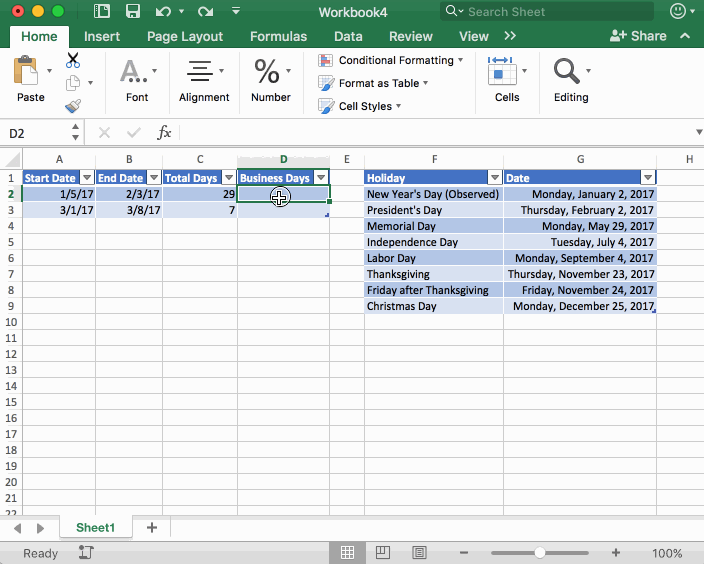The image size is (704, 564).
Task: Open the workbook template gallery icon
Action: (102, 11)
